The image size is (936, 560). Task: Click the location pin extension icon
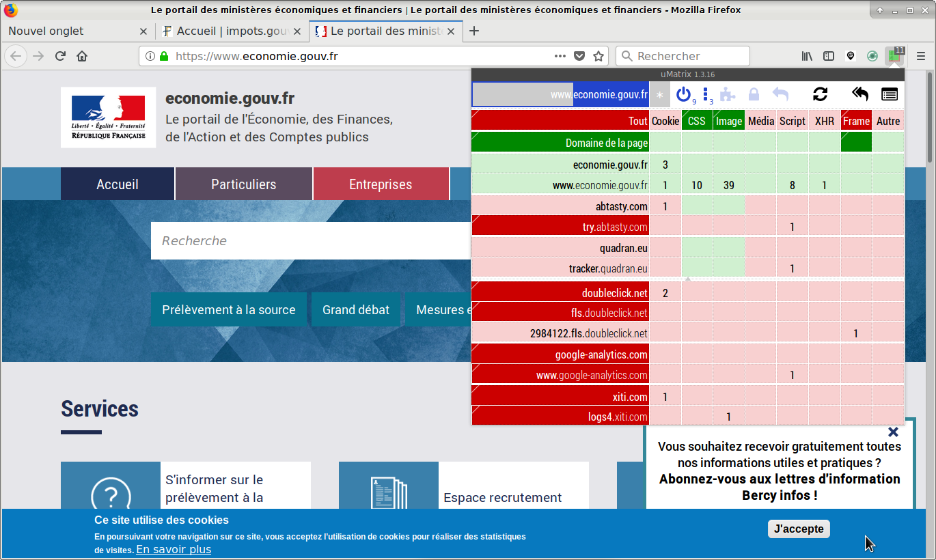click(851, 56)
